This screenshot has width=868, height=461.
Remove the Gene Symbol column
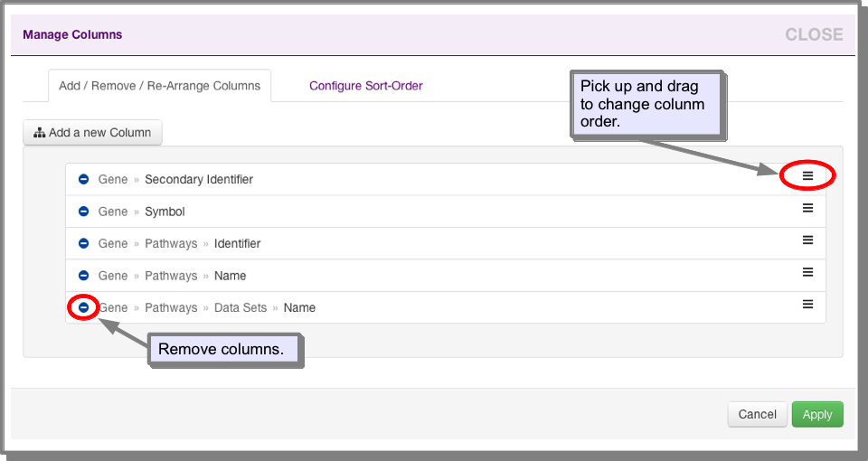83,211
